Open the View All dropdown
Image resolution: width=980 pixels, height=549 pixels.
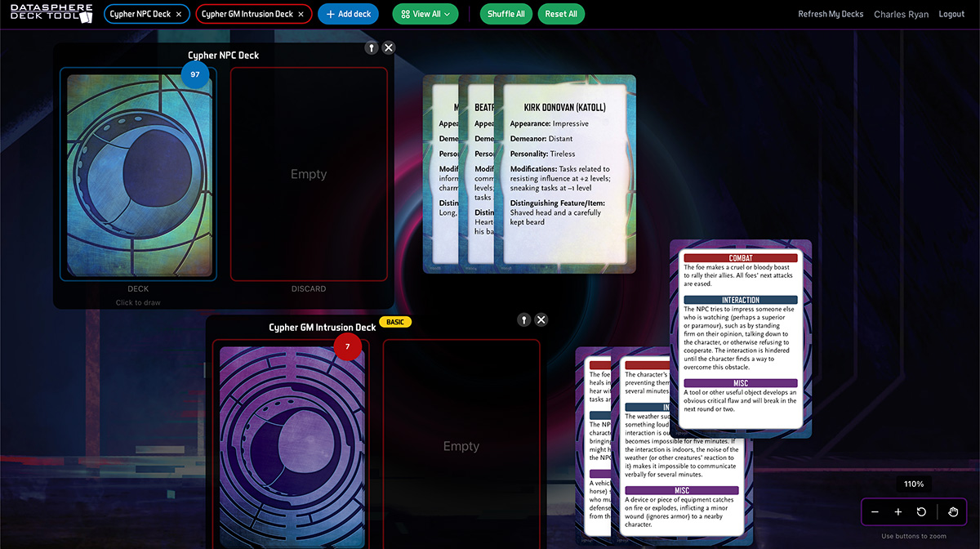click(425, 14)
